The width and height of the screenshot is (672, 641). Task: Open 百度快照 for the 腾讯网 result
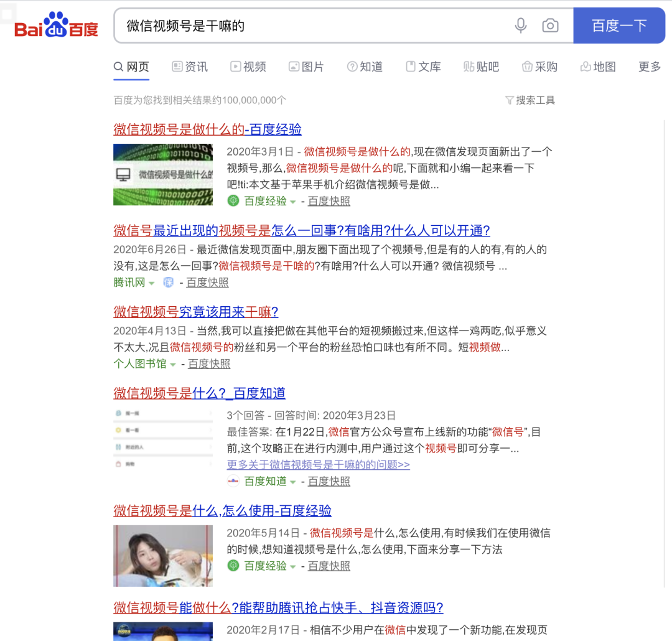[207, 282]
